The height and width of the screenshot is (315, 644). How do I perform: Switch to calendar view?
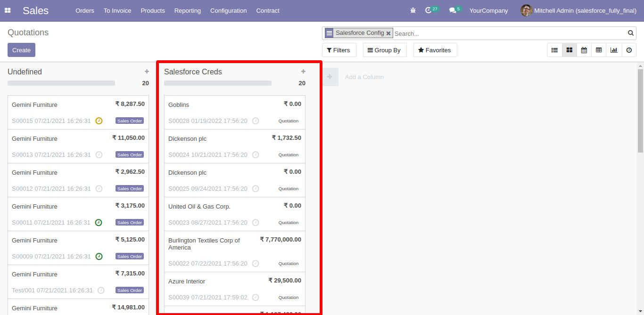click(x=584, y=50)
